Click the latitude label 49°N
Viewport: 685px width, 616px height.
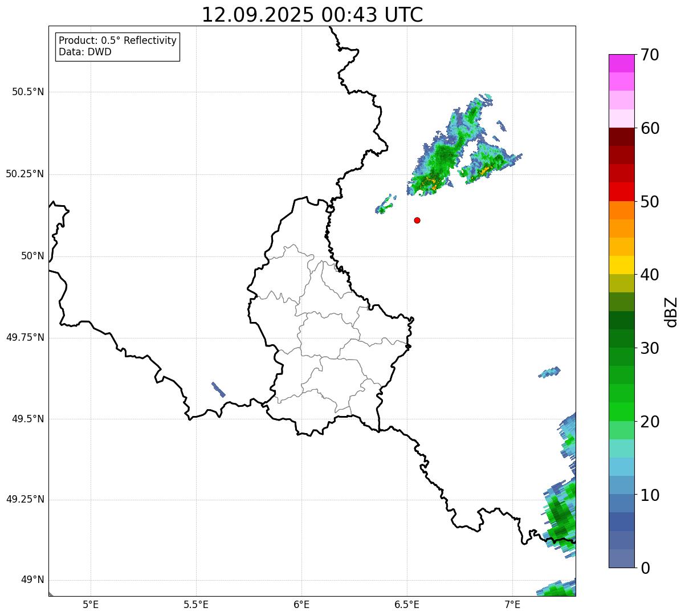[32, 580]
